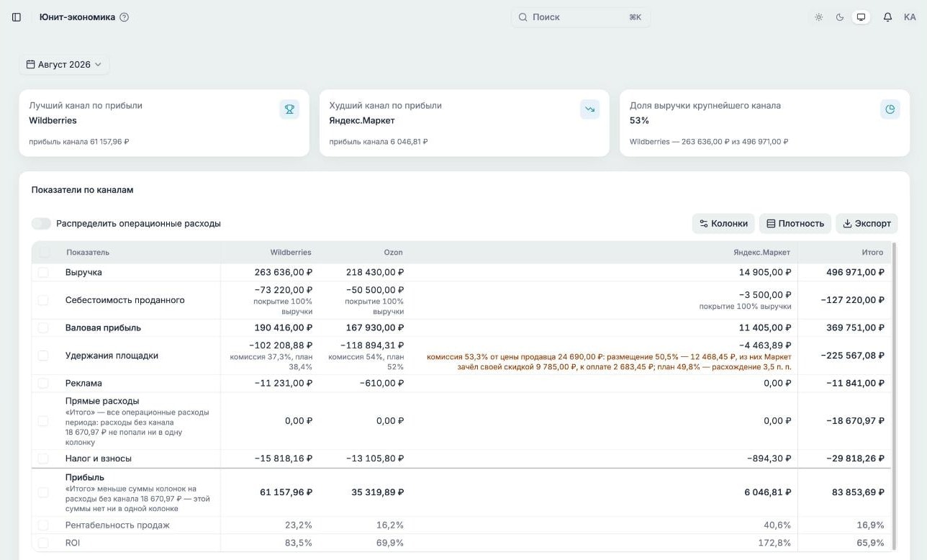Screen dimensions: 927x560
Task: Click trophy icon on best channel card
Action: tap(289, 109)
